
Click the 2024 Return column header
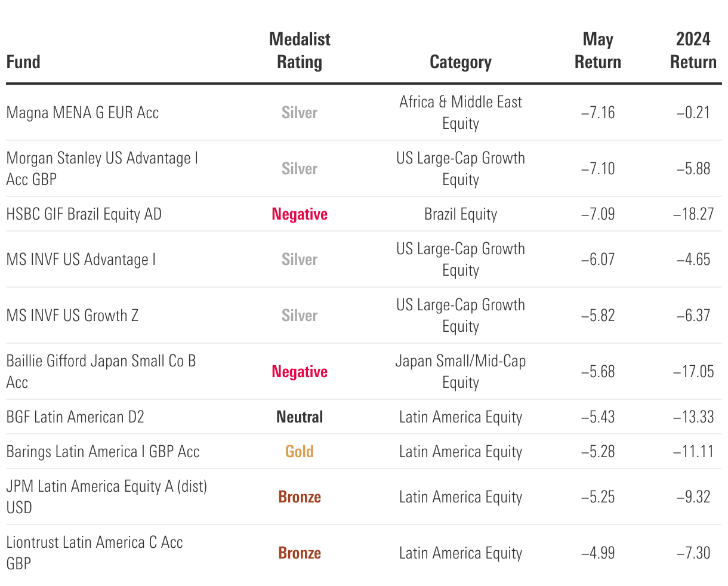pos(693,51)
